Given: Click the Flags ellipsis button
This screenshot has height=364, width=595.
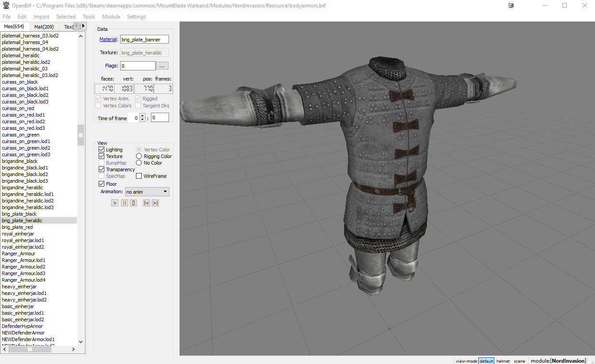Looking at the screenshot, I should pos(162,66).
